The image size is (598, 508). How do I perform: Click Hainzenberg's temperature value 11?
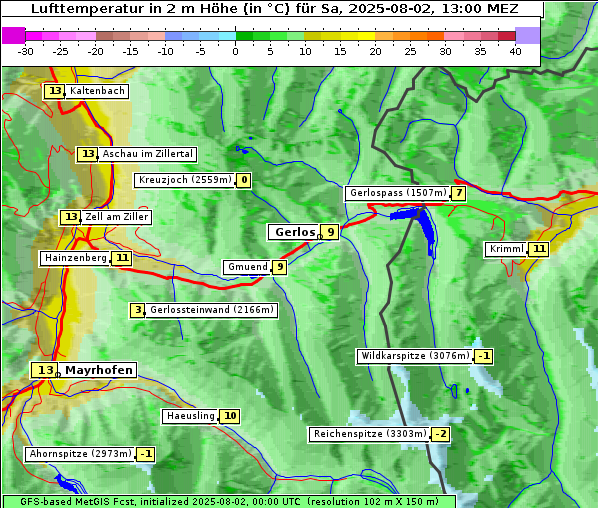click(122, 258)
